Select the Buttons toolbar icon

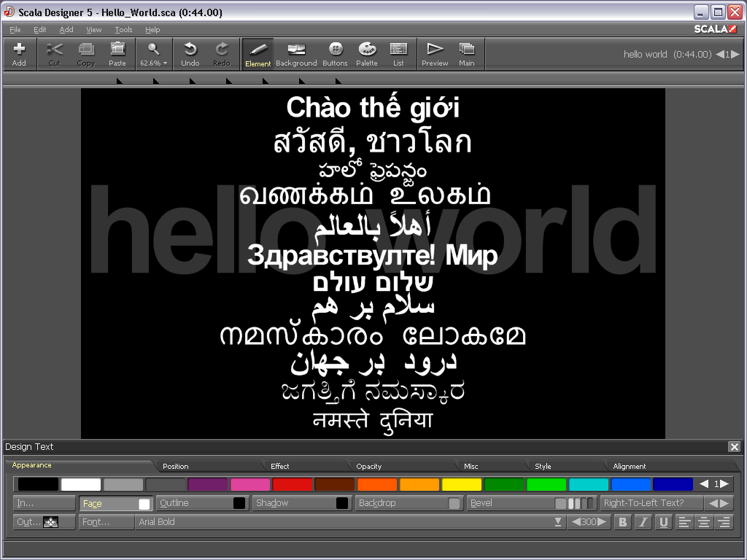pyautogui.click(x=335, y=54)
